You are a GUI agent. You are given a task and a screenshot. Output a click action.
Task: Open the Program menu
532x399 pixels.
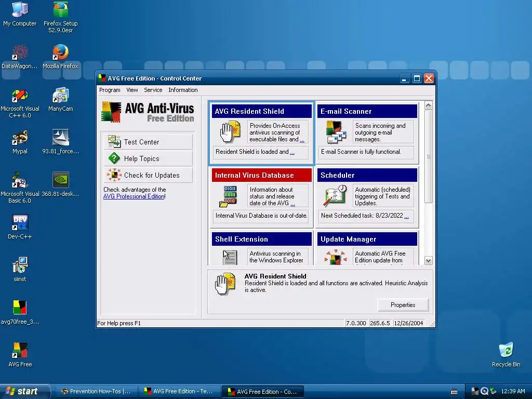point(110,90)
